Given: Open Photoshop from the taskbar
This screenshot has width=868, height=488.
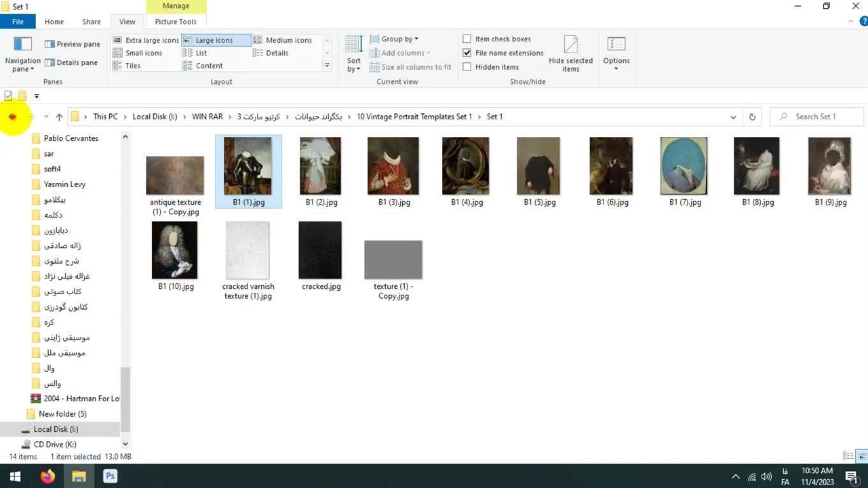Looking at the screenshot, I should coord(110,476).
